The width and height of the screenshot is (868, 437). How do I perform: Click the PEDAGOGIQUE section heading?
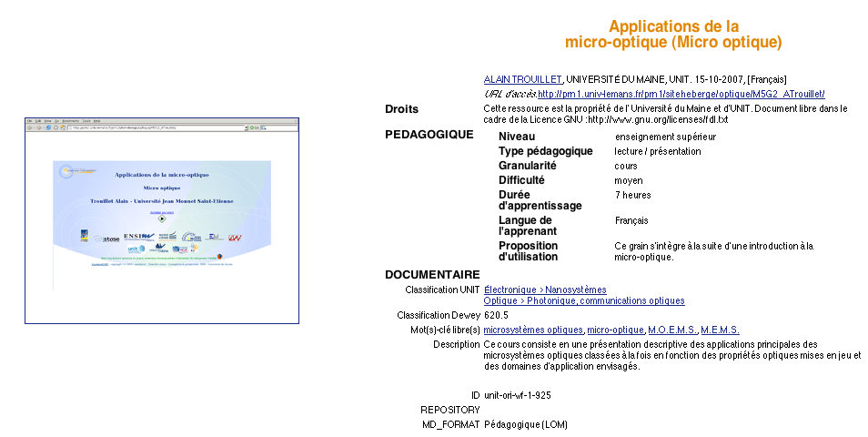point(429,135)
